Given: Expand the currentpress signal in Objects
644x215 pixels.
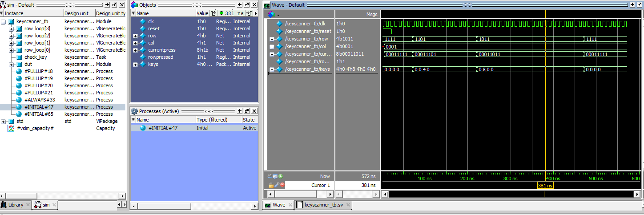Looking at the screenshot, I should [x=135, y=50].
